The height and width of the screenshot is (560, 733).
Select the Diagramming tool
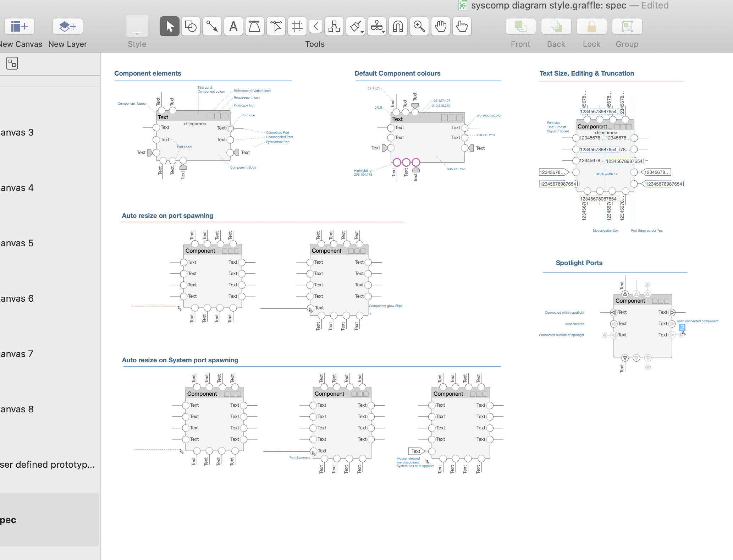pos(334,27)
